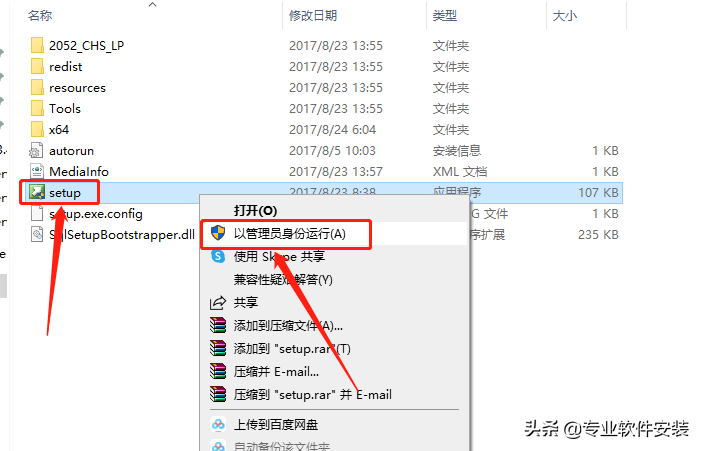
Task: Click WinRAR icon beside 压缩并 E-mail
Action: coord(218,371)
